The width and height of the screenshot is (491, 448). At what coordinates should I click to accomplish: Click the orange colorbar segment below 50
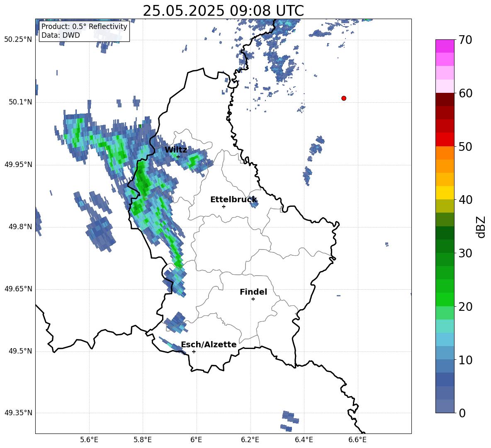tap(445, 153)
